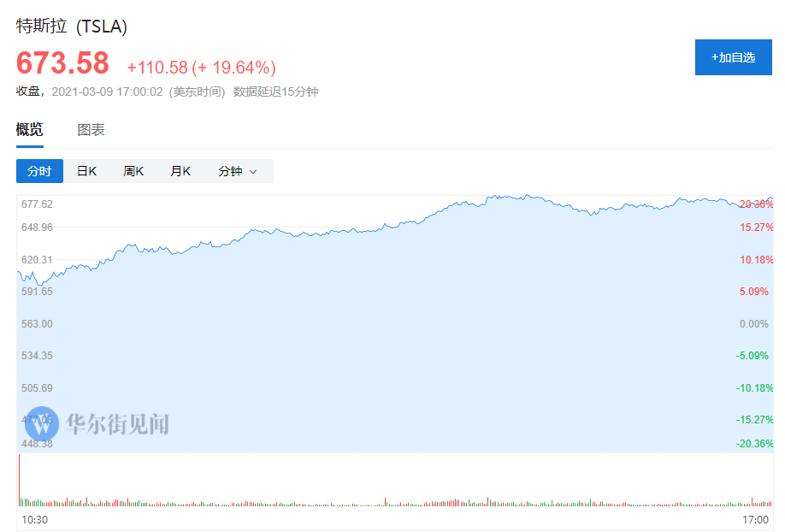Click the timestamp 2021-03-09 17:00:02
This screenshot has height=532, width=785.
click(x=107, y=92)
